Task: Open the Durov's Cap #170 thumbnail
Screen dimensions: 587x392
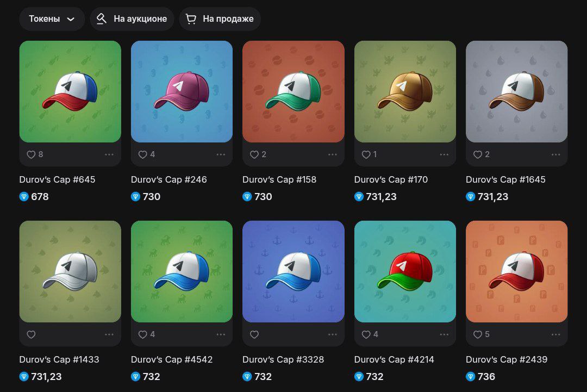Action: point(405,91)
